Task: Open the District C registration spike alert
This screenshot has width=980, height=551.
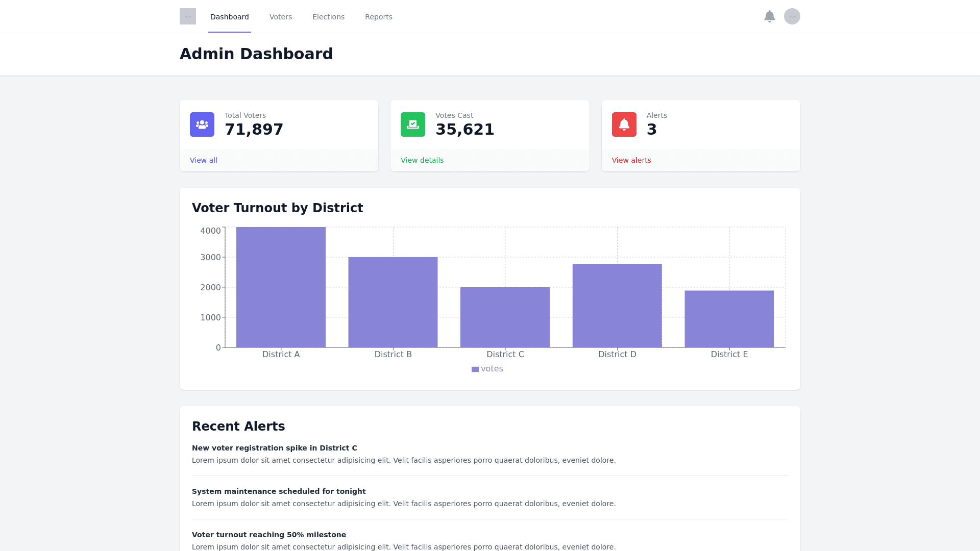Action: (x=275, y=448)
